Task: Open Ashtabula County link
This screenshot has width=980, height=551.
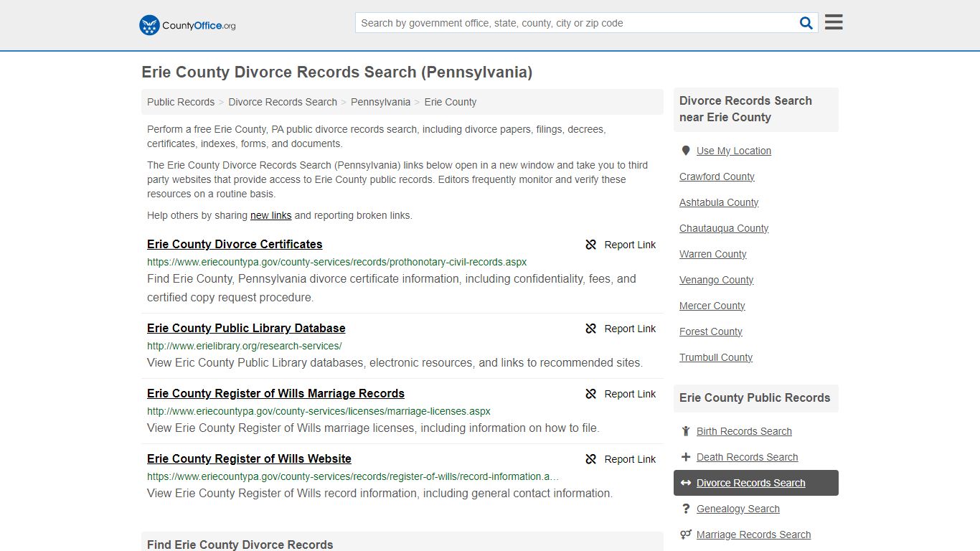Action: 719,202
